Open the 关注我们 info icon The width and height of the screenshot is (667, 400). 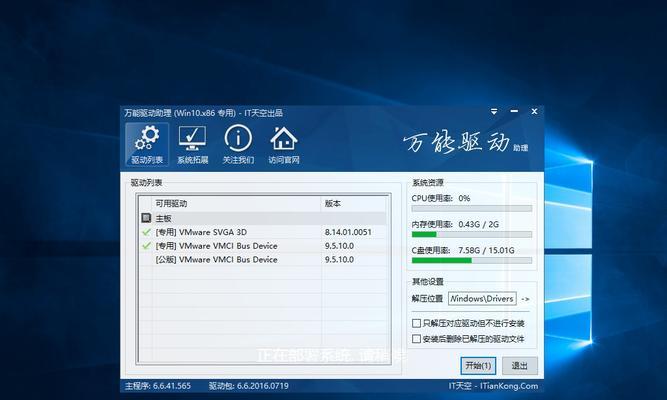point(238,144)
